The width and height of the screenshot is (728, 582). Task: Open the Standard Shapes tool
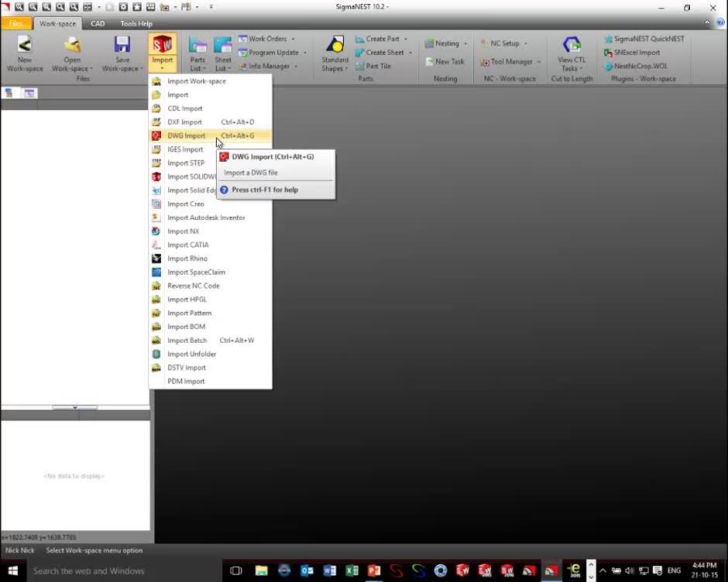(335, 46)
